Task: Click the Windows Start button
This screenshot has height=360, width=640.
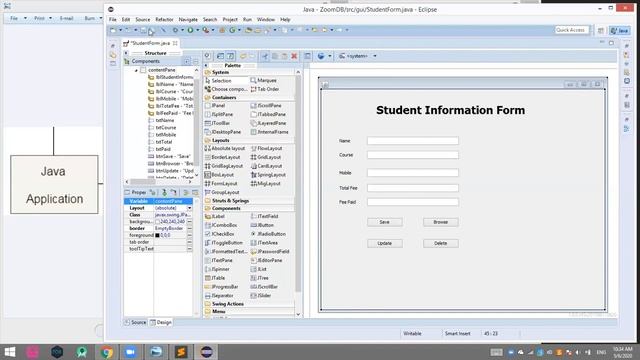Action: (x=9, y=352)
